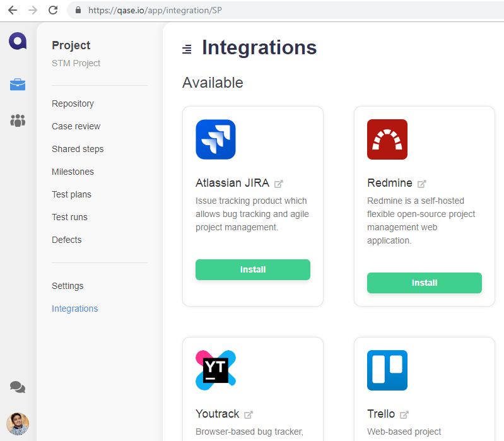Click the Trello logo icon
Image resolution: width=504 pixels, height=441 pixels.
pyautogui.click(x=387, y=370)
